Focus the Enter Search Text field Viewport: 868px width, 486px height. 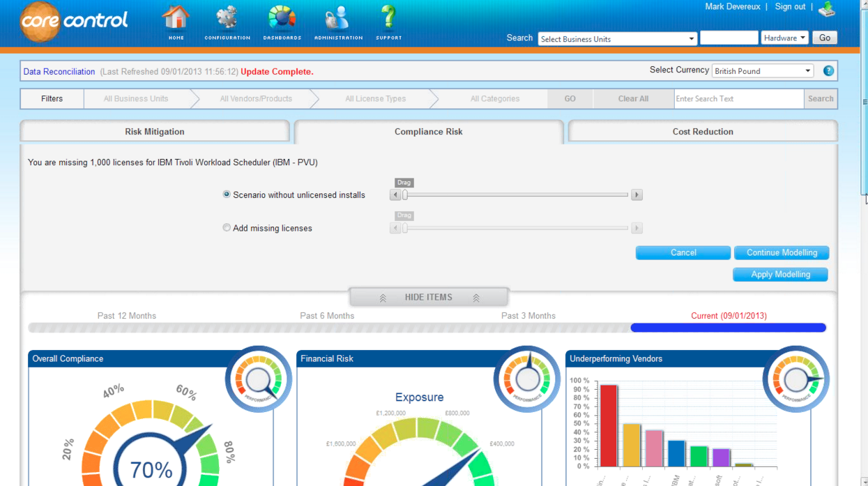pos(739,99)
